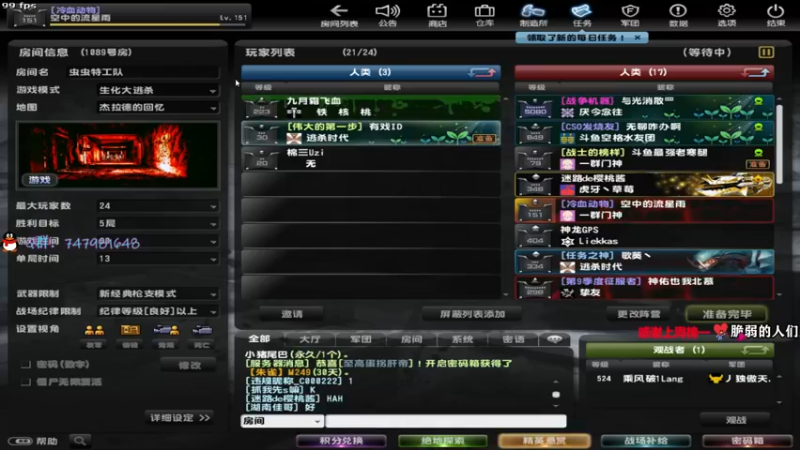800x450 pixels.
Task: Close the new daily mission notification
Action: tap(637, 38)
